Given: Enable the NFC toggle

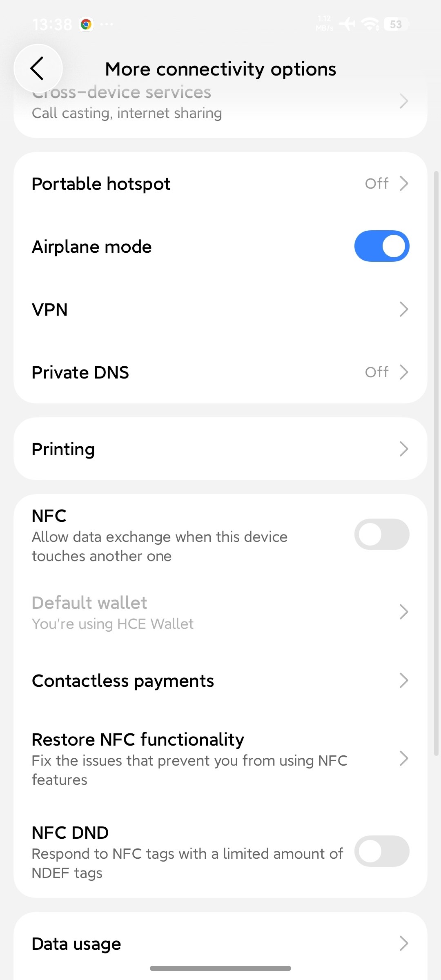Looking at the screenshot, I should pos(382,535).
